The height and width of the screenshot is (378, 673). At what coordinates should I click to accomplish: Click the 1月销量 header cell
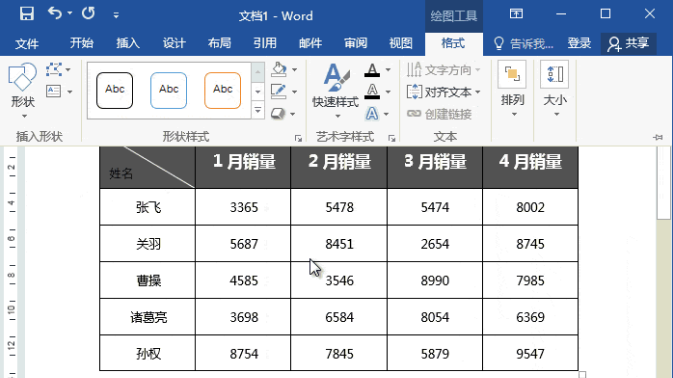click(243, 167)
